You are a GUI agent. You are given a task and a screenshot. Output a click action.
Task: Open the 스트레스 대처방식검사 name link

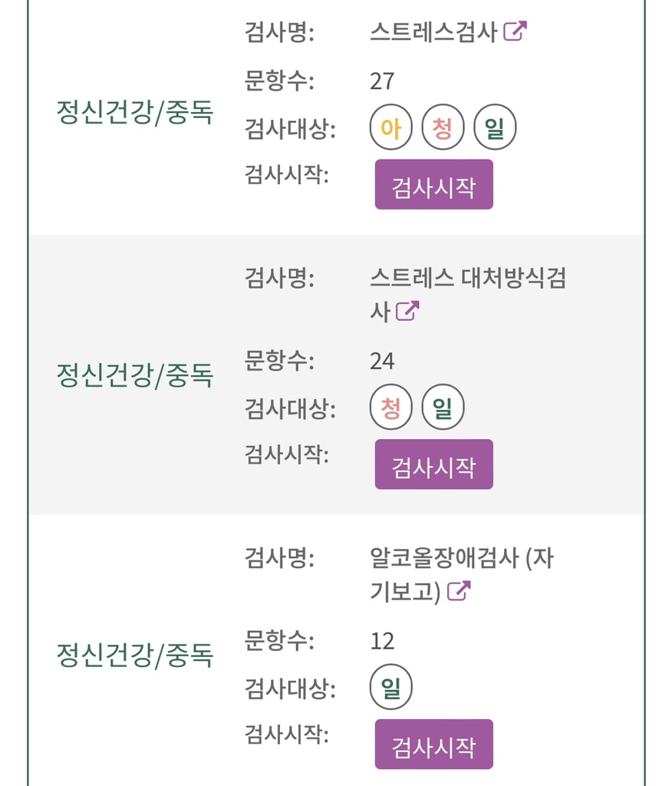pos(467,279)
